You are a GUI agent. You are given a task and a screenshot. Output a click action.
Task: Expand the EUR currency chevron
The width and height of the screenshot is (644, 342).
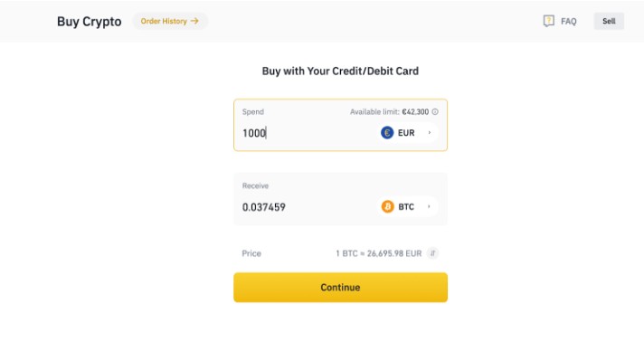[430, 133]
